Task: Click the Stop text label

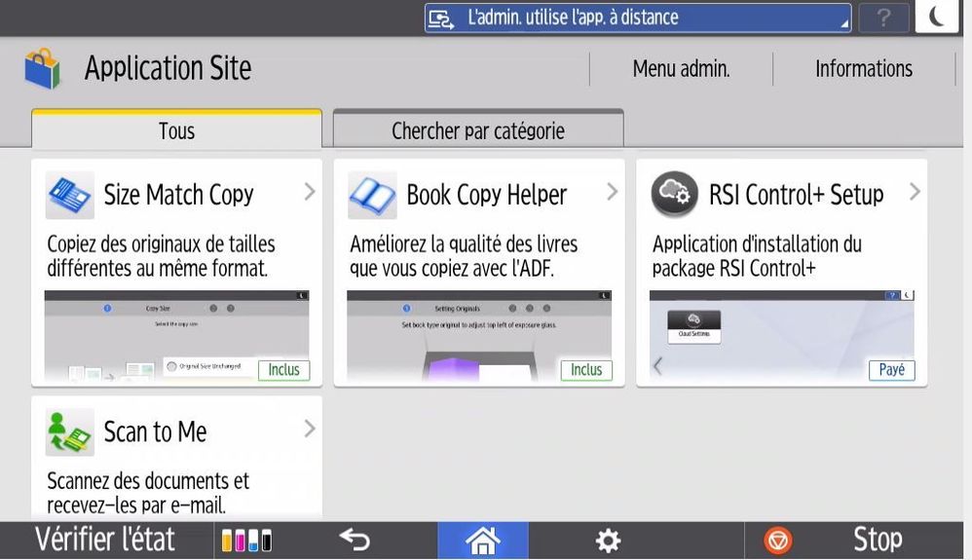Action: coord(878,540)
